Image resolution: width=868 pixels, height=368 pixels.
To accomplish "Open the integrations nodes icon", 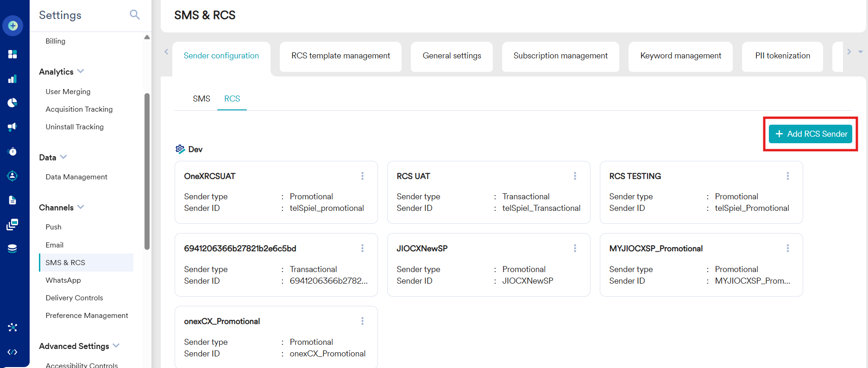I will [13, 328].
